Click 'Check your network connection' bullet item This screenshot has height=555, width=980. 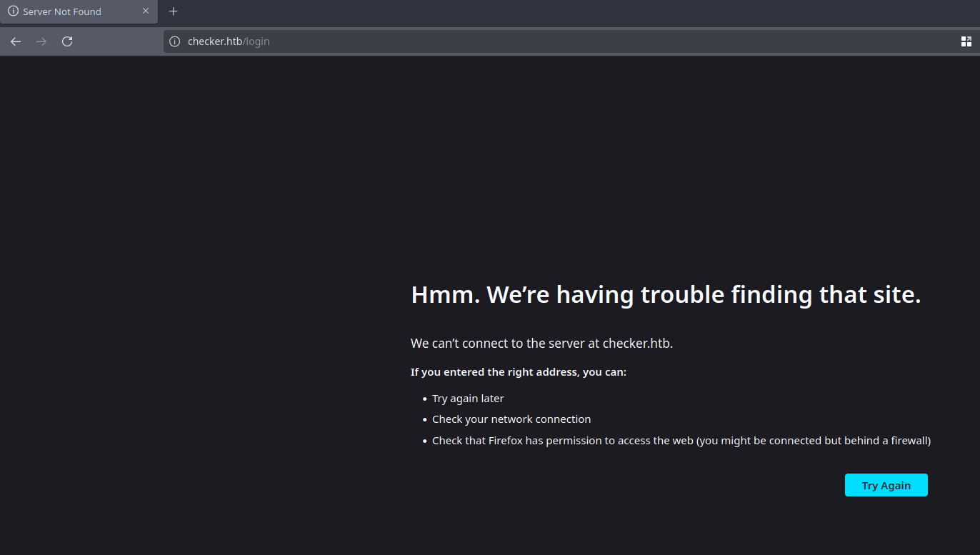click(x=511, y=419)
